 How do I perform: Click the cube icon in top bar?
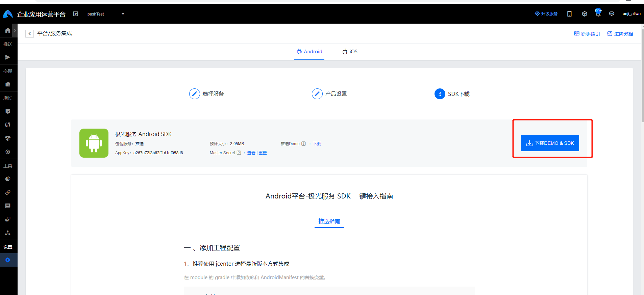[x=585, y=14]
